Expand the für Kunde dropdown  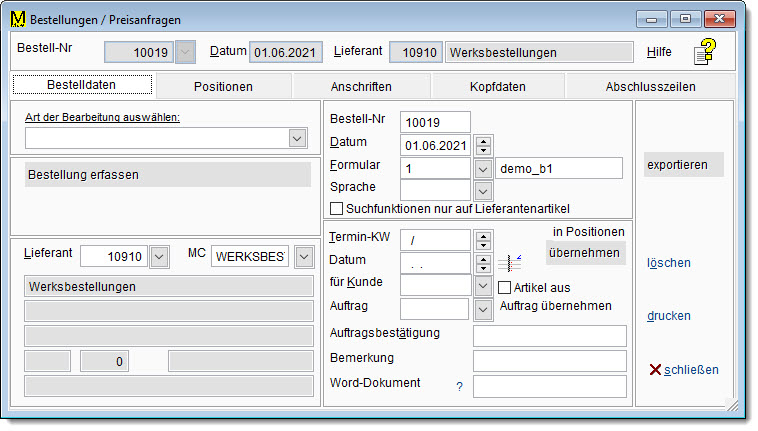coord(484,286)
